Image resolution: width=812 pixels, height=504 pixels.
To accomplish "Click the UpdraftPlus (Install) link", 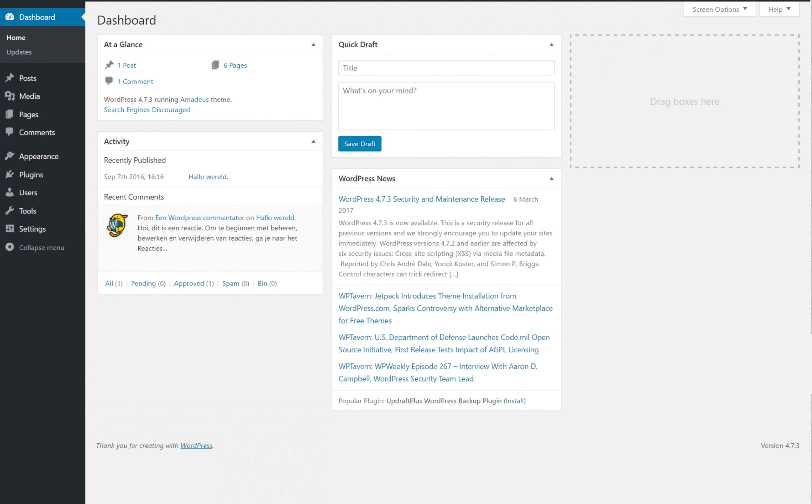I will (514, 401).
